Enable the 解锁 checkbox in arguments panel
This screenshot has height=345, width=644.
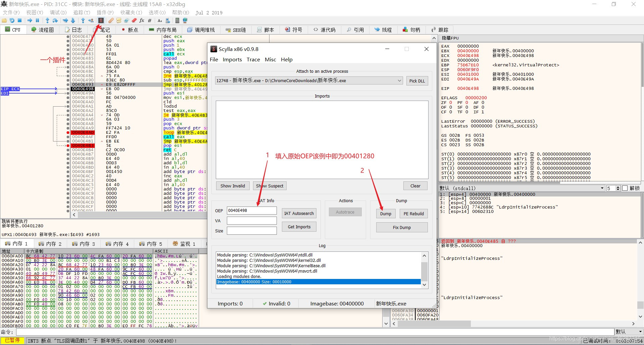coord(625,188)
